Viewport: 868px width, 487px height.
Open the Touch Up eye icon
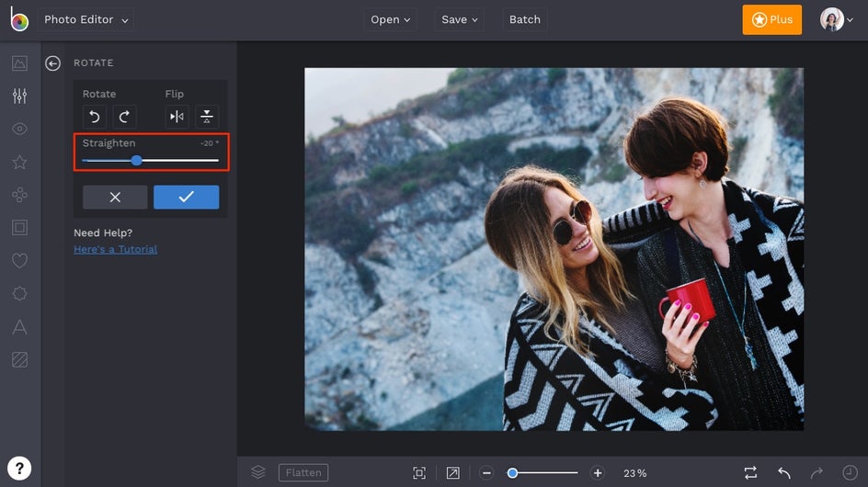tap(19, 129)
